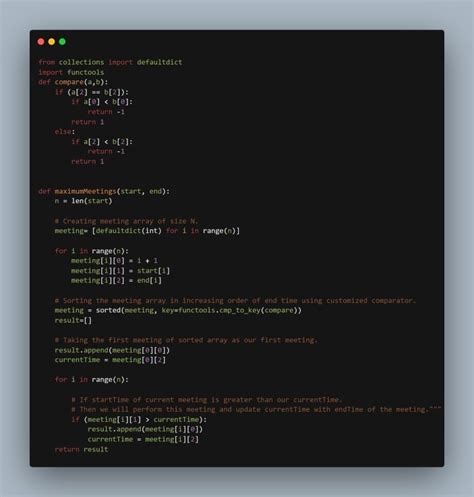The height and width of the screenshot is (497, 474).
Task: Click the 'import functools' line
Action: pos(71,72)
